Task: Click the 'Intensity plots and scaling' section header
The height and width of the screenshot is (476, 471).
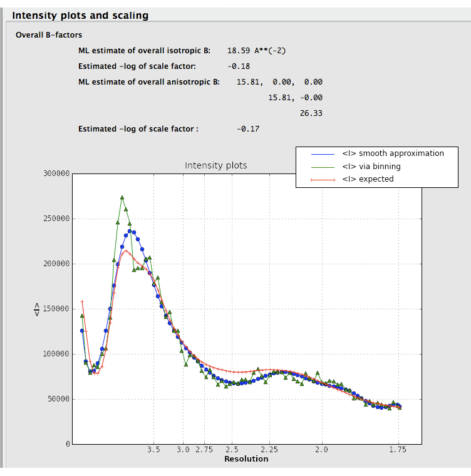Action: click(80, 15)
